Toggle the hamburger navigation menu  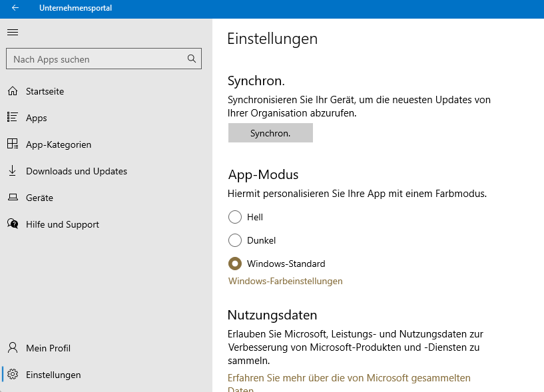[13, 32]
